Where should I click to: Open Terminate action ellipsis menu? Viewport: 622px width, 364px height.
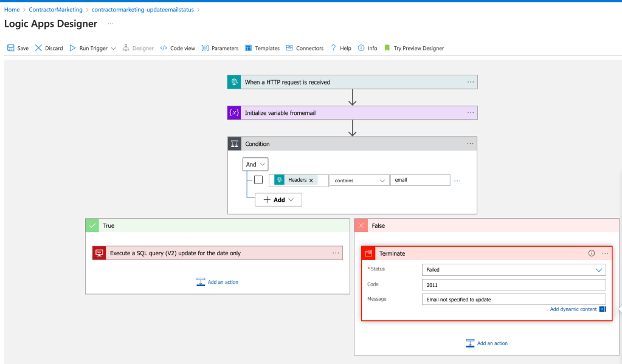(x=605, y=253)
